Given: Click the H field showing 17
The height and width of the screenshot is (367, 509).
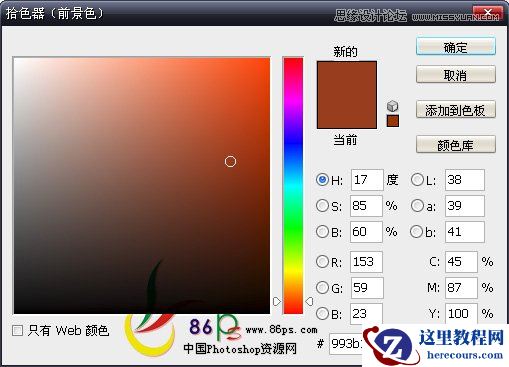Looking at the screenshot, I should click(x=367, y=180).
